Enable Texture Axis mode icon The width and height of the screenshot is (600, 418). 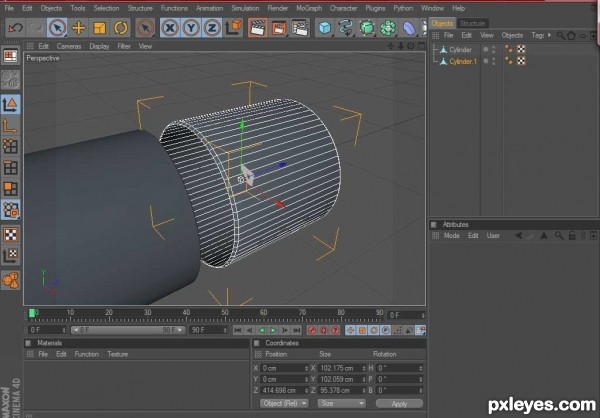[10, 256]
